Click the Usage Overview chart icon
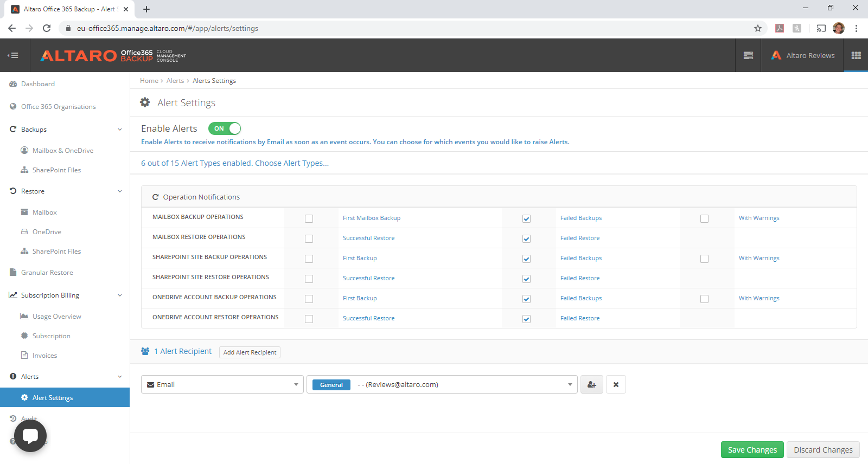This screenshot has width=868, height=464. click(x=24, y=316)
